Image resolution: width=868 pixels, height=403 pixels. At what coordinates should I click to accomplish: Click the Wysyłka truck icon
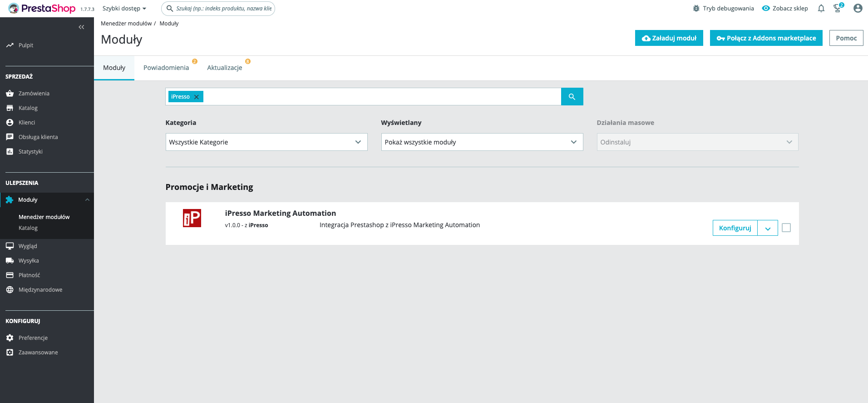(x=10, y=261)
